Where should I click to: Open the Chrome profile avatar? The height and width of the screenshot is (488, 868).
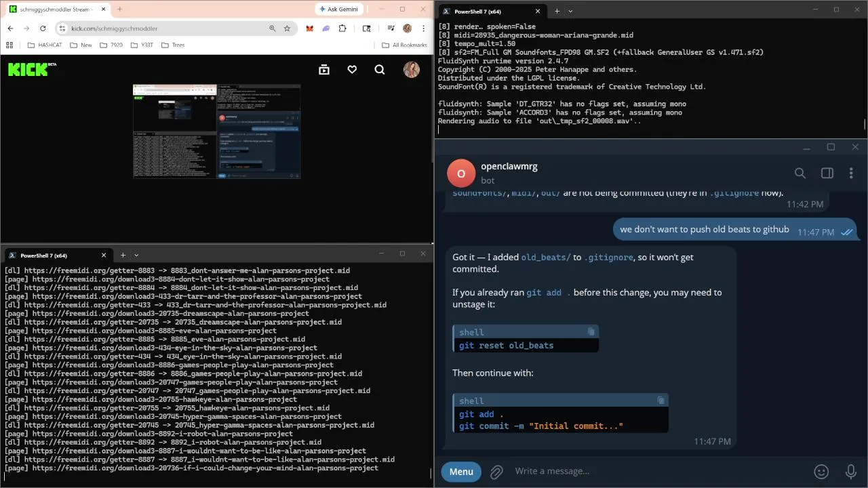[x=408, y=28]
